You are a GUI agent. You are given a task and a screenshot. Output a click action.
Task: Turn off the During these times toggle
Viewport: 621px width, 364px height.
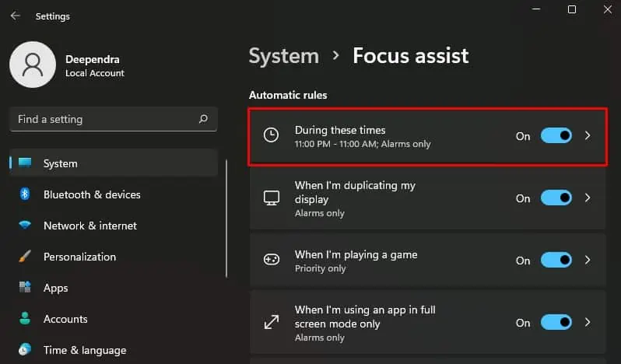pyautogui.click(x=556, y=135)
